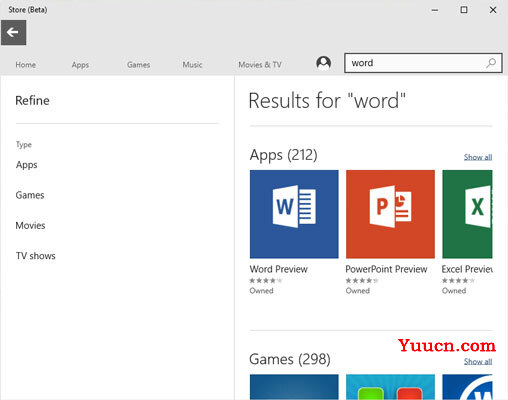508x400 pixels.
Task: Refine results by Movies type
Action: tap(30, 225)
